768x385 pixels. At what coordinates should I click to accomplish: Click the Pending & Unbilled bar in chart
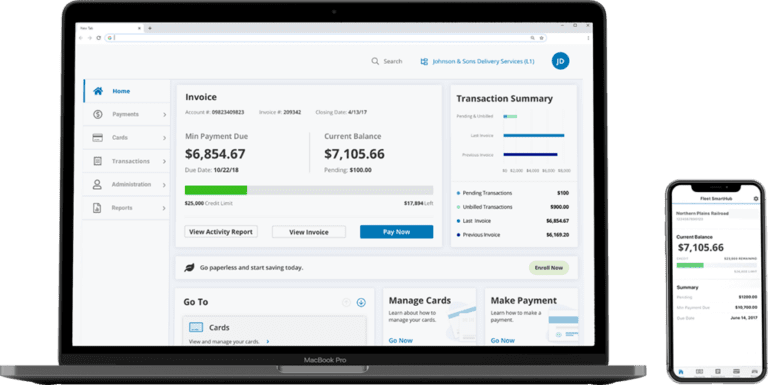coord(510,116)
